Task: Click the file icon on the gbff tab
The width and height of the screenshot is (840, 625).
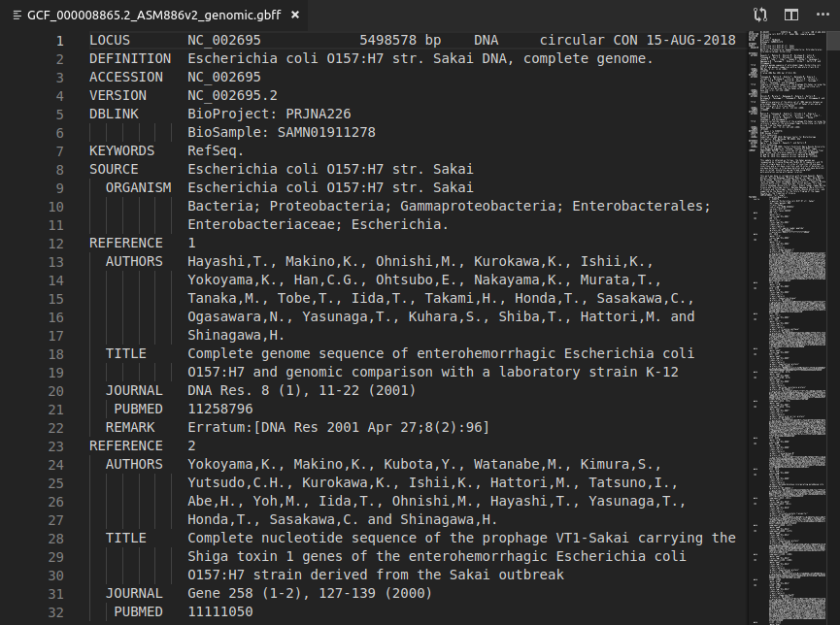Action: click(17, 16)
